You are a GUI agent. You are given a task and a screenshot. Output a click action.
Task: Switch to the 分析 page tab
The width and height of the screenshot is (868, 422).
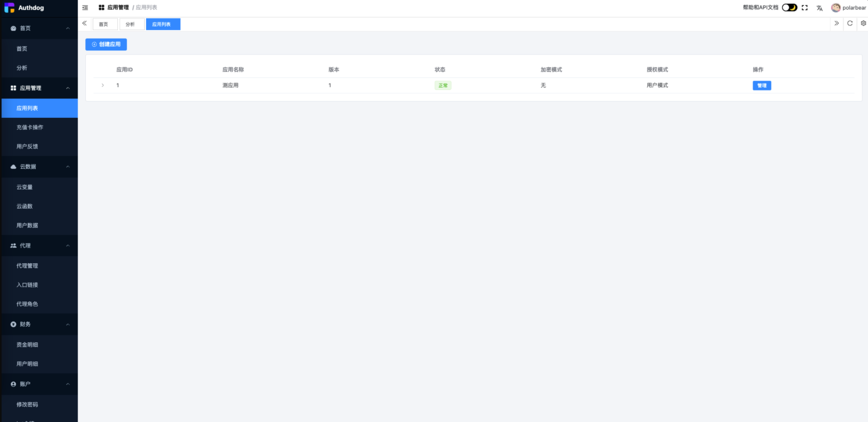(x=132, y=24)
